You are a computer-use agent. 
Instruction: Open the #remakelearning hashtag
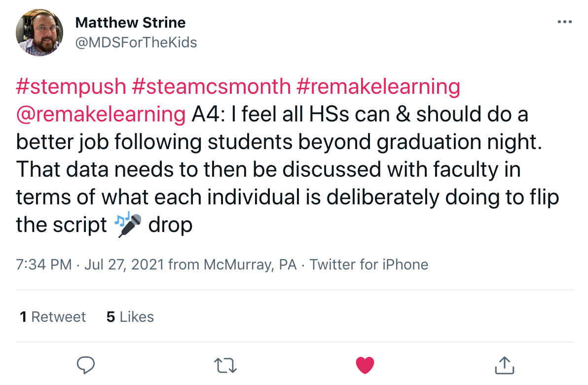pyautogui.click(x=378, y=87)
